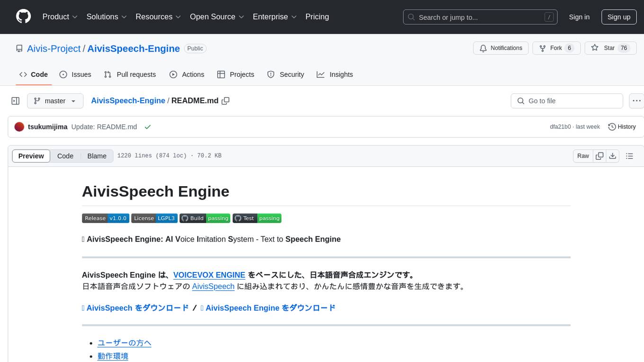
Task: Open the AivisSpeech-Engine breadcrumb link
Action: pos(128,100)
